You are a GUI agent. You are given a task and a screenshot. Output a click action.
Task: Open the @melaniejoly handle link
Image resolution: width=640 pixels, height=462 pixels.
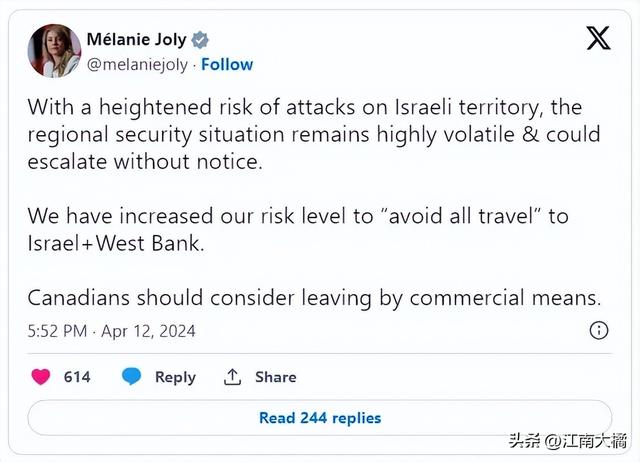point(137,65)
